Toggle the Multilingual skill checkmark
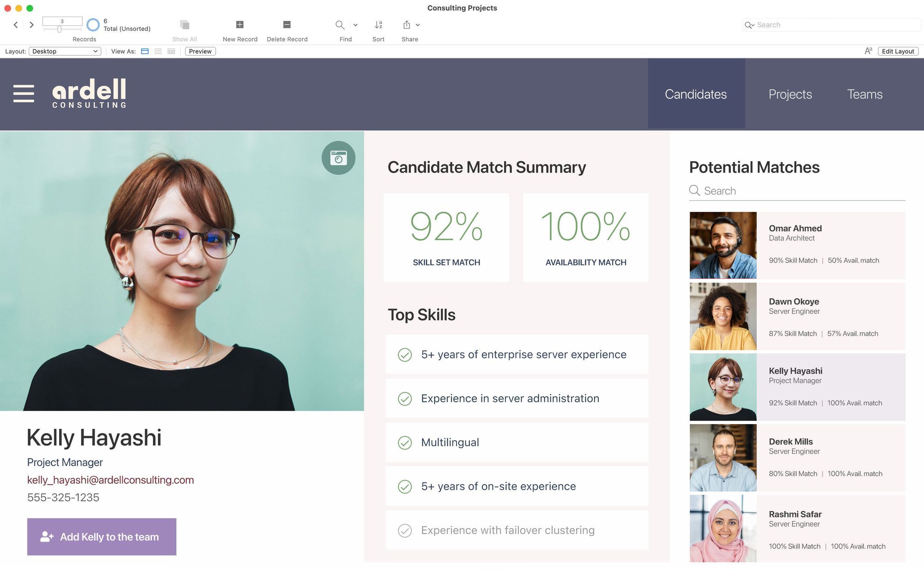The image size is (924, 578). 405,442
